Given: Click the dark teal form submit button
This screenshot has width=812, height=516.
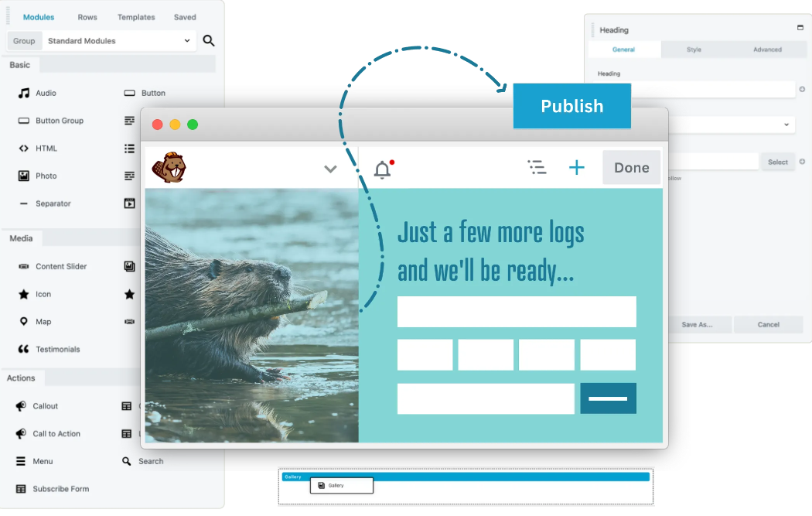Looking at the screenshot, I should 608,398.
